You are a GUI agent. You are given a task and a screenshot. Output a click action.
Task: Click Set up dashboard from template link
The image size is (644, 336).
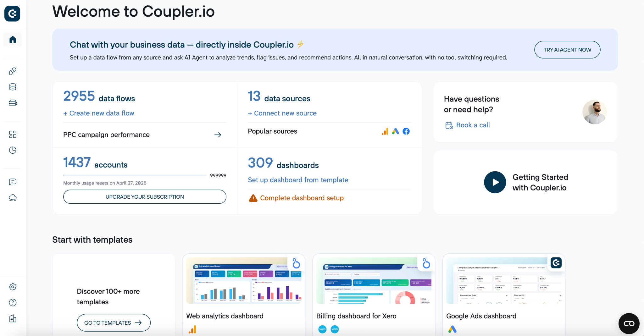pyautogui.click(x=298, y=180)
